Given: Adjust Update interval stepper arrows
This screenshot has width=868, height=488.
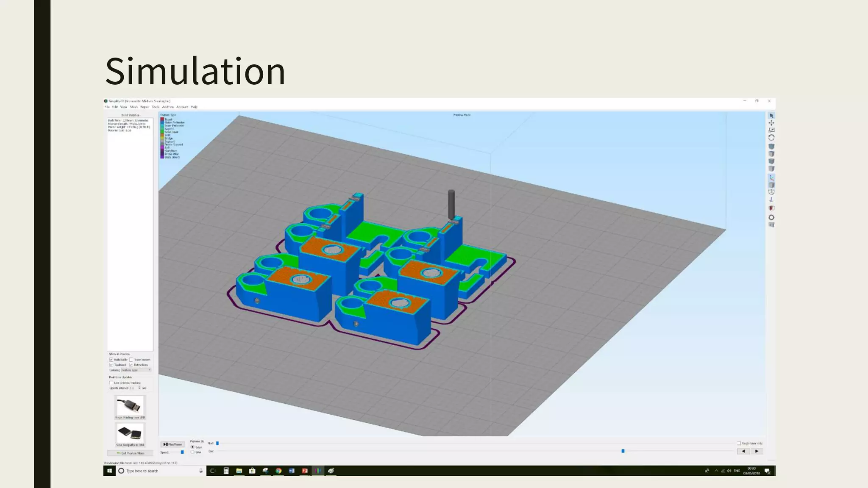Looking at the screenshot, I should [139, 388].
